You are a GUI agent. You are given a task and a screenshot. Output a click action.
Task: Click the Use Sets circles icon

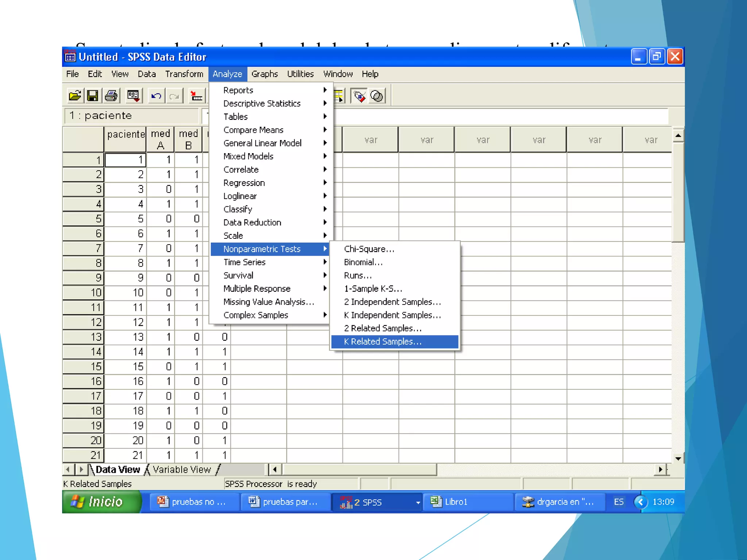377,96
